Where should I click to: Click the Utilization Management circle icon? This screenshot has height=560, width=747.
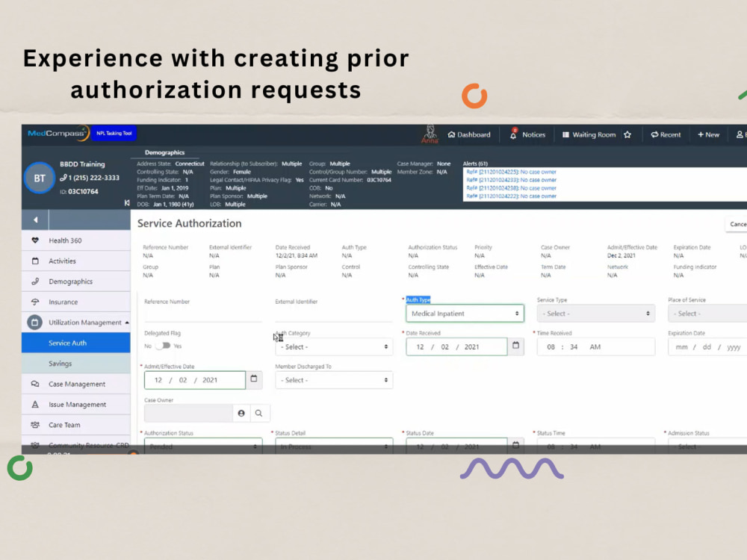pos(34,323)
